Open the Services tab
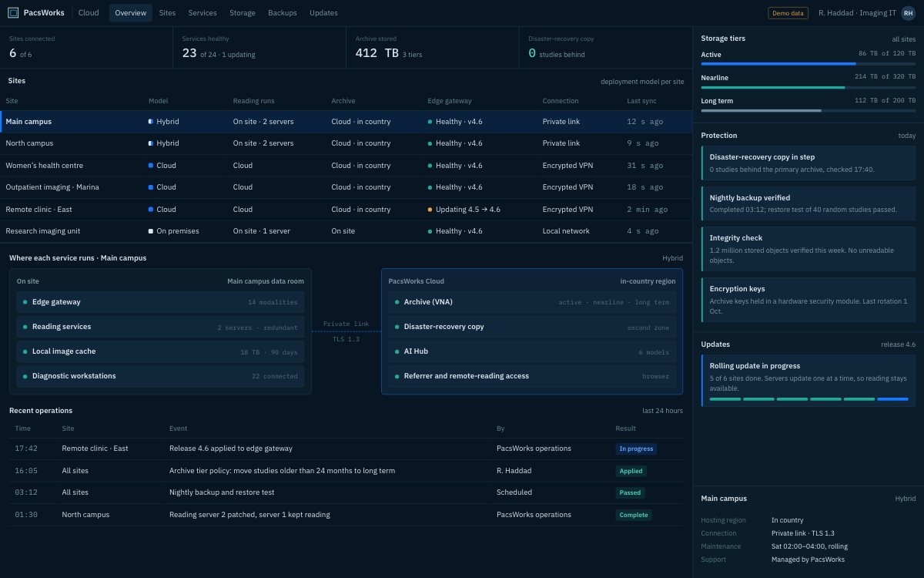The image size is (924, 578). [x=203, y=13]
